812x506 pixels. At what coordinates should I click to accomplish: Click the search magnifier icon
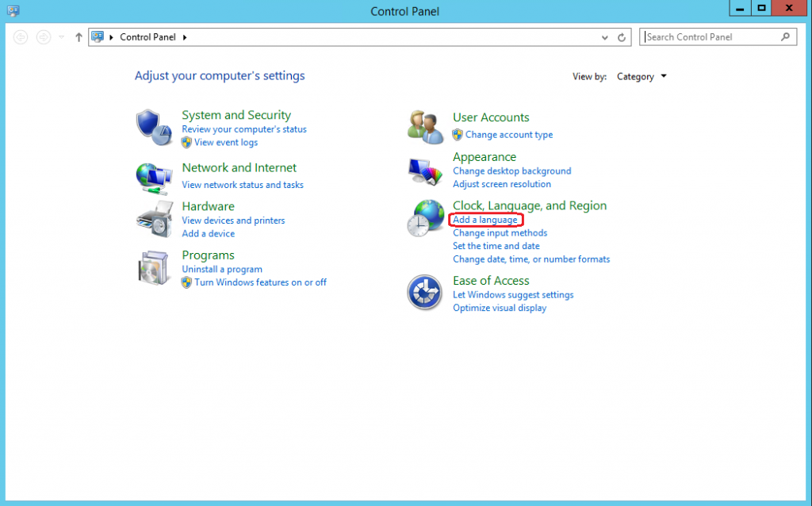(x=786, y=36)
